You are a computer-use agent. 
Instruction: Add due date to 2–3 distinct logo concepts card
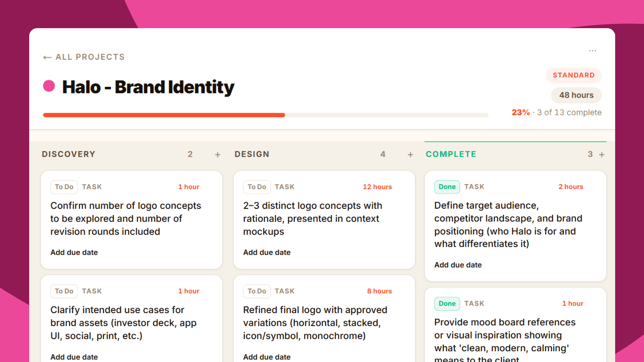(267, 252)
